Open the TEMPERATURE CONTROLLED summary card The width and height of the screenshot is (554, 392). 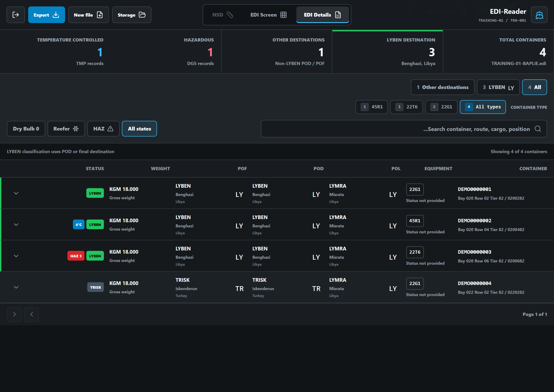[x=55, y=52]
